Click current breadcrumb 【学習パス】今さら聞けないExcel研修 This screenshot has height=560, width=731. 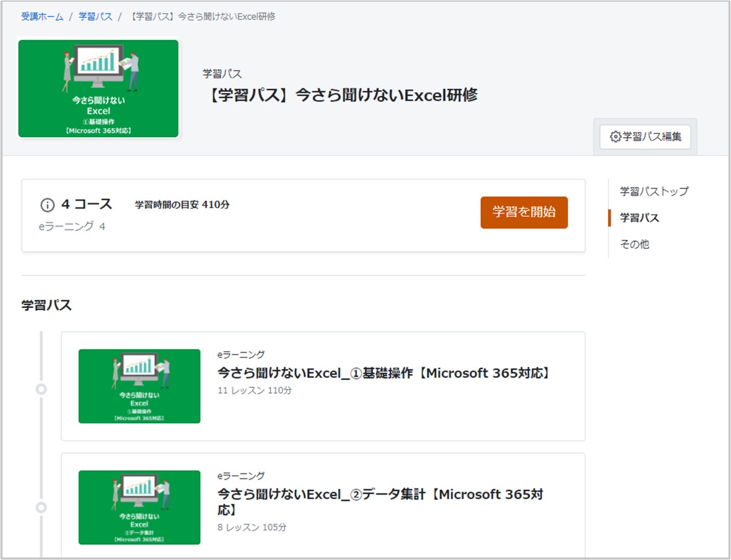201,17
